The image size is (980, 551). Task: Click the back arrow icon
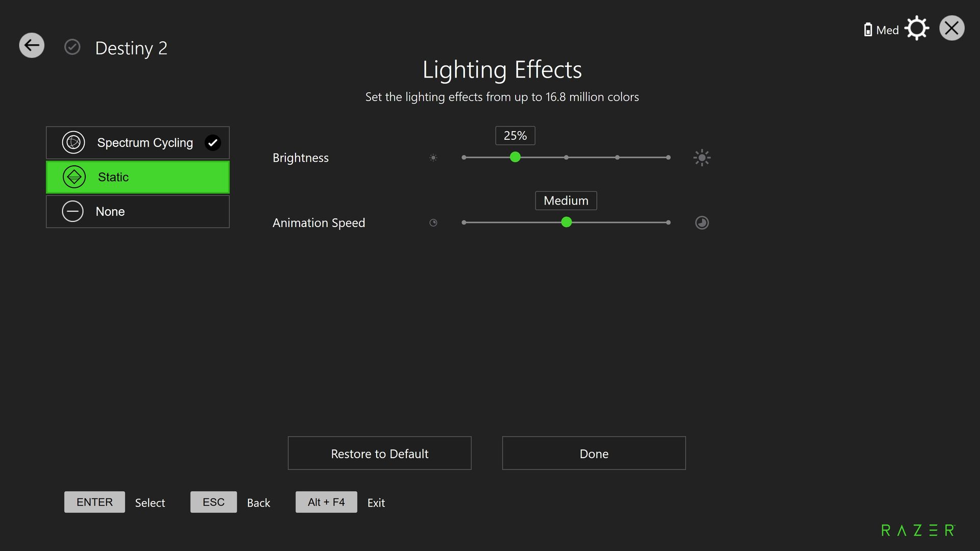point(32,45)
